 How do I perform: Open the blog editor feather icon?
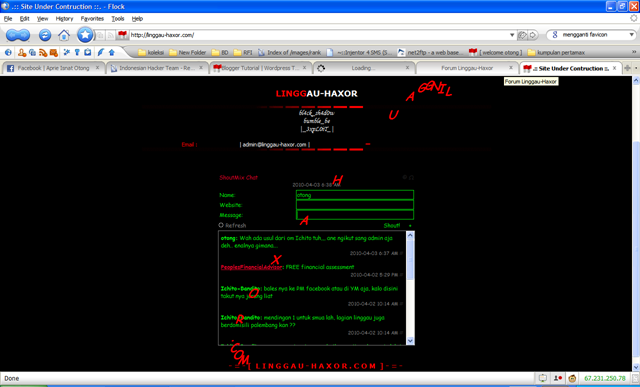pyautogui.click(x=100, y=52)
